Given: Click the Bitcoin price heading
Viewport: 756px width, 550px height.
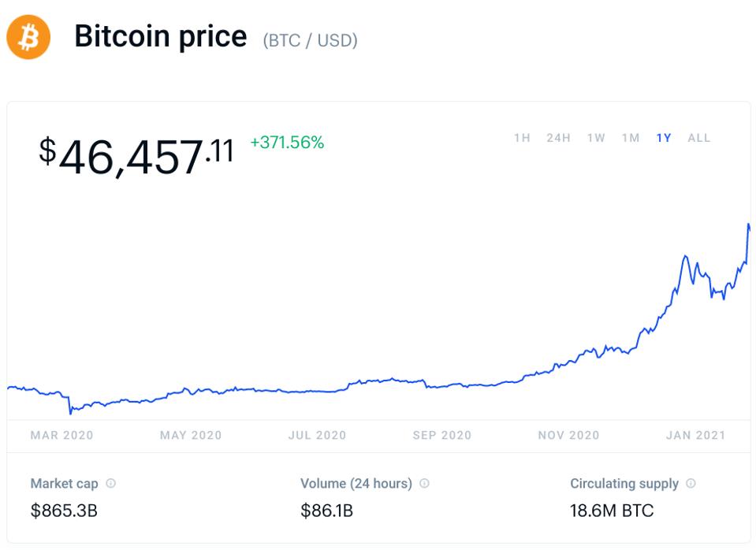Looking at the screenshot, I should [x=160, y=37].
